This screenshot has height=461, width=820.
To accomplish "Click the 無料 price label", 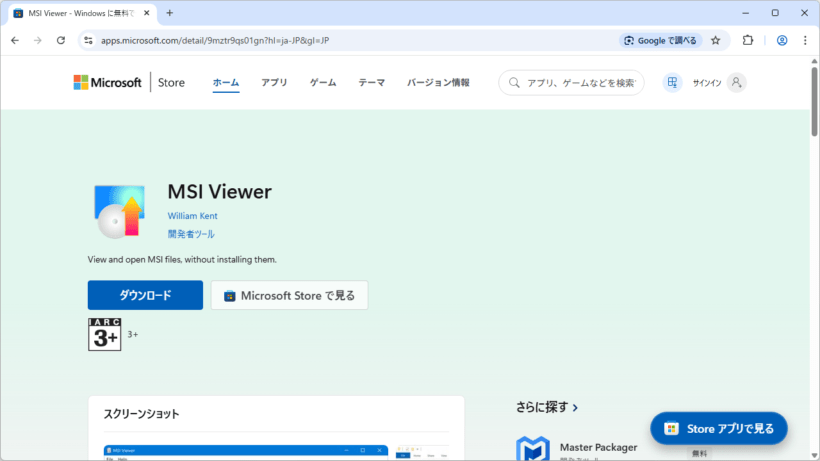I will point(699,454).
